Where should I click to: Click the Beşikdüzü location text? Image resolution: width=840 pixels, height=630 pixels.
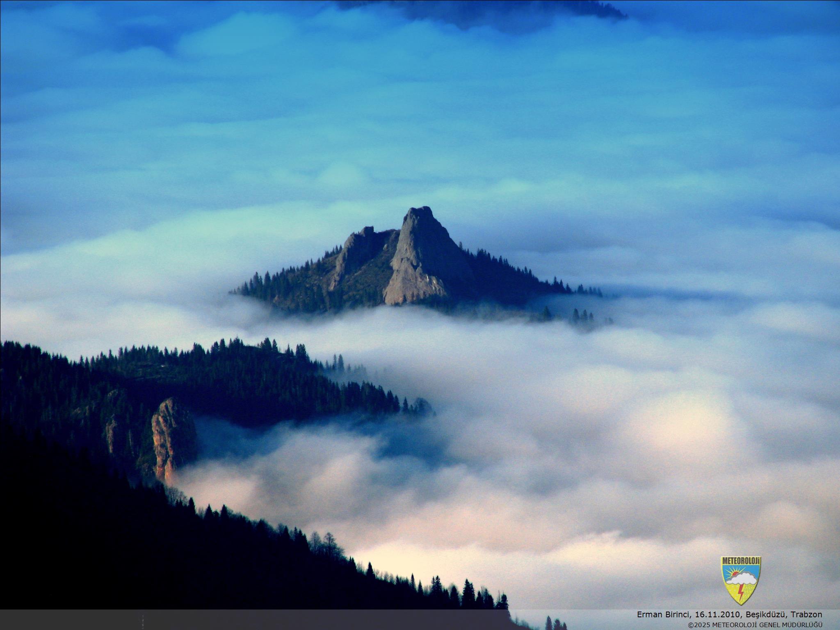pyautogui.click(x=765, y=615)
